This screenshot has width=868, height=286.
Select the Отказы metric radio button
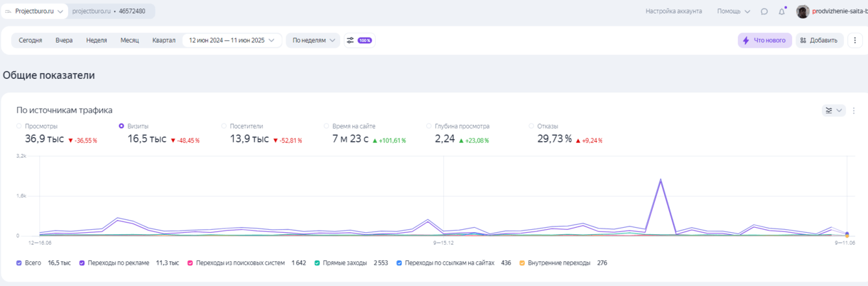[532, 126]
